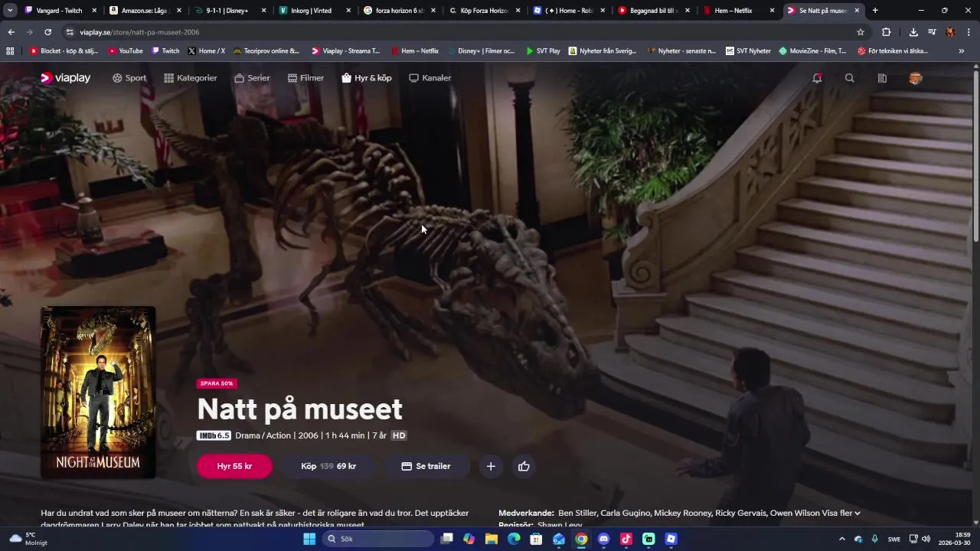The height and width of the screenshot is (551, 980).
Task: Open the Chrome extensions puzzle icon
Action: point(886,32)
